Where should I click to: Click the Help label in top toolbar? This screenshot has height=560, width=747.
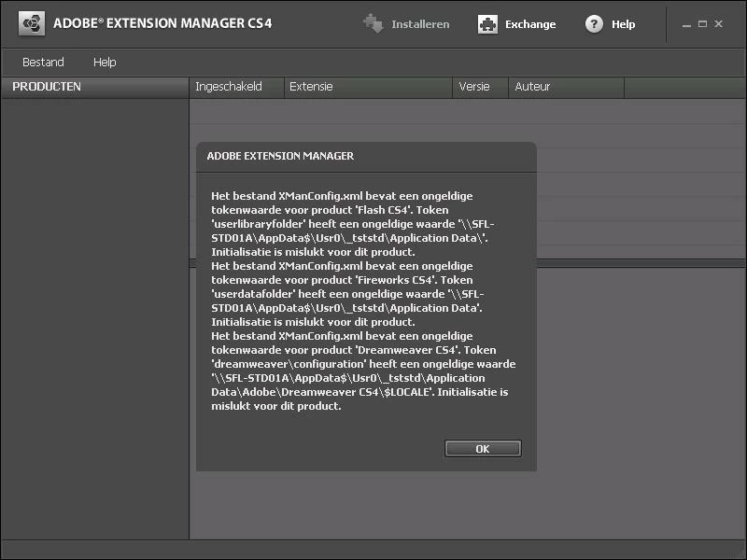[x=623, y=24]
